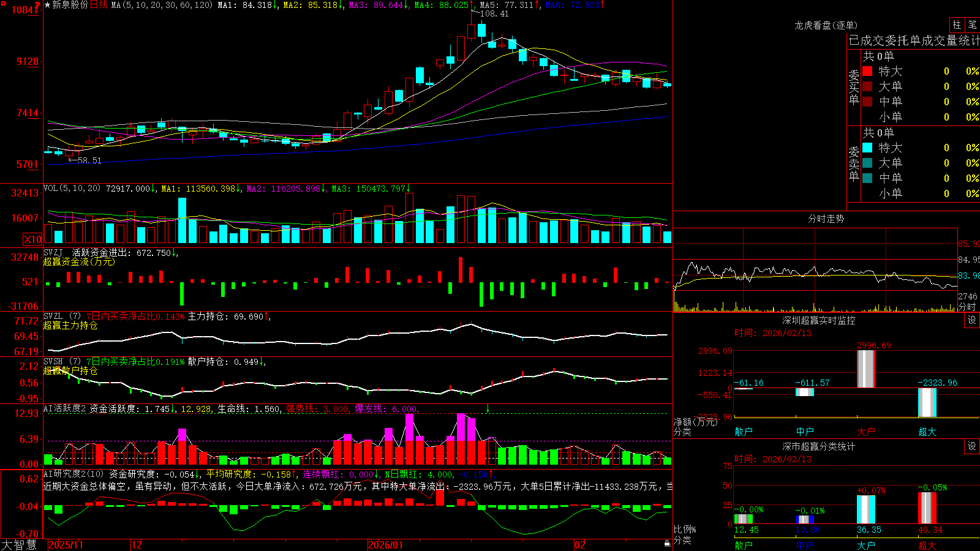Click the 大智慧 logo
980x551 pixels.
pyautogui.click(x=19, y=545)
